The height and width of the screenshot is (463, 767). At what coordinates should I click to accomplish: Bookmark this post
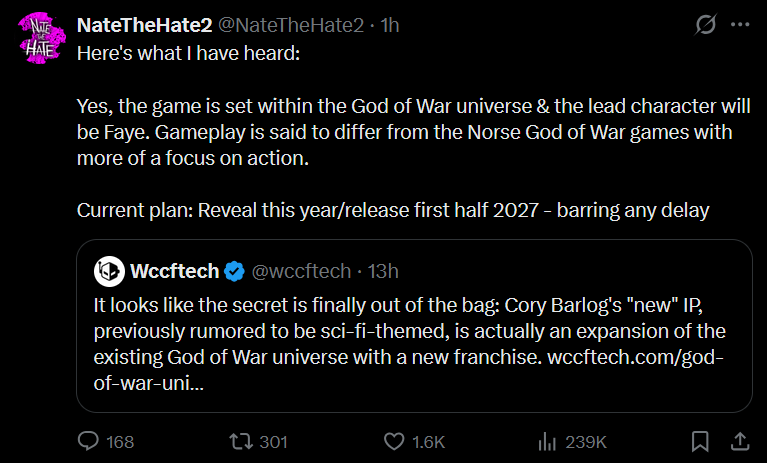[700, 441]
